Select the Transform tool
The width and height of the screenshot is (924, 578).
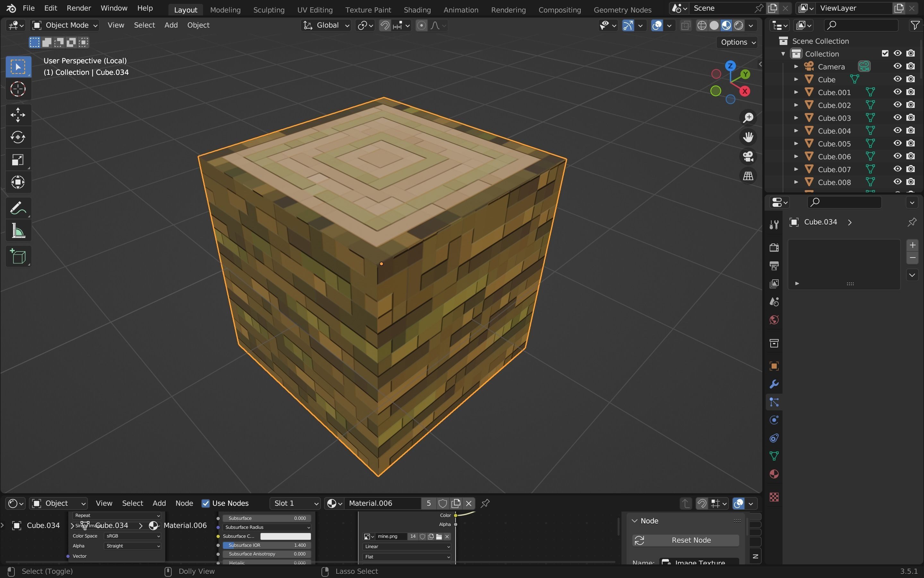(18, 182)
